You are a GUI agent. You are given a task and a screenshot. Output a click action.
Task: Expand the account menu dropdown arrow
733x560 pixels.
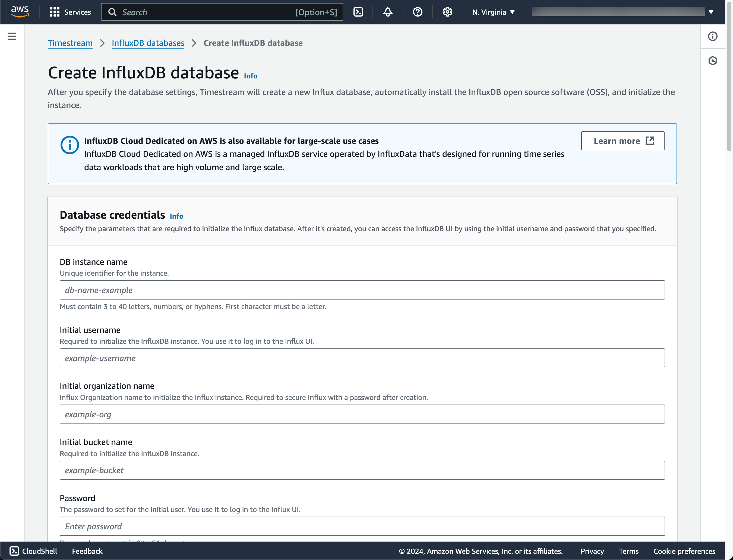click(711, 12)
